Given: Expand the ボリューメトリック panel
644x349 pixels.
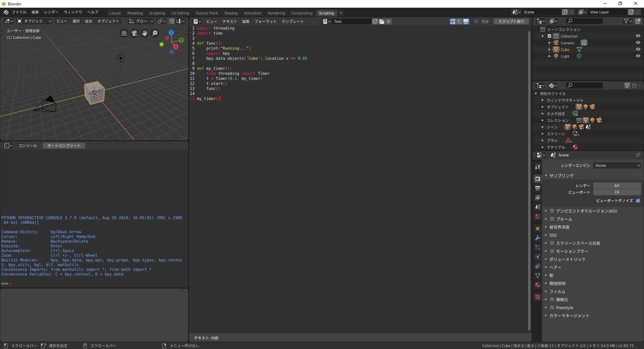Looking at the screenshot, I should [565, 259].
